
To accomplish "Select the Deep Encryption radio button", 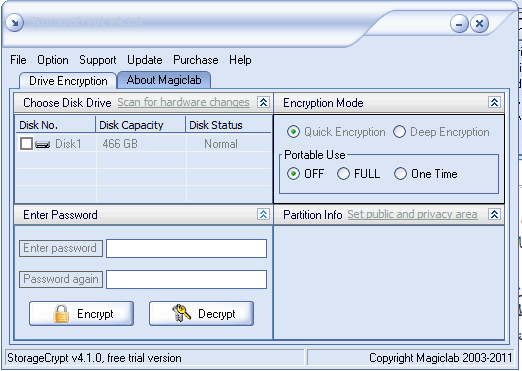I will 399,132.
